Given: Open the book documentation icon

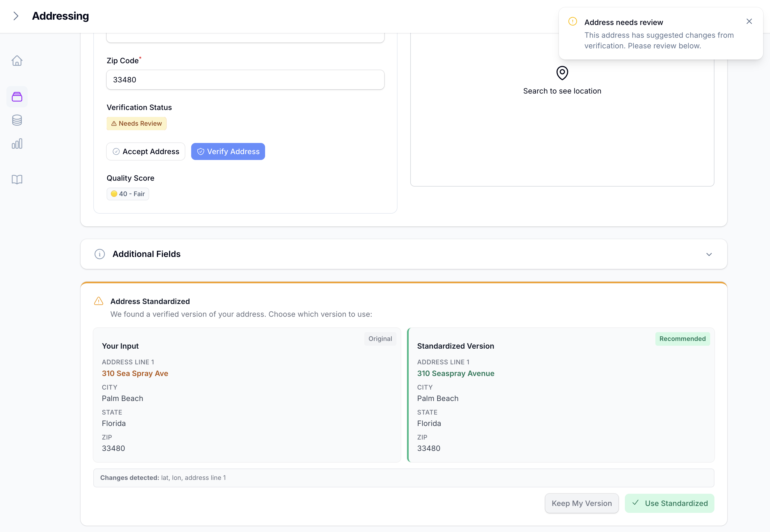Looking at the screenshot, I should 17,179.
